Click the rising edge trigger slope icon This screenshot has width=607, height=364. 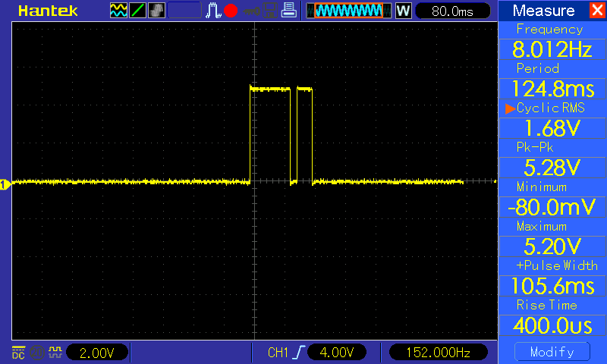click(x=300, y=353)
